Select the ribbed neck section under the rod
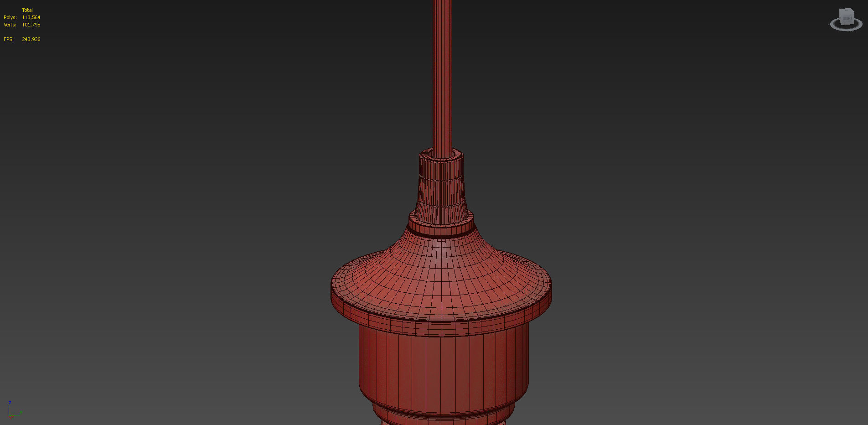The image size is (868, 425). click(x=441, y=187)
